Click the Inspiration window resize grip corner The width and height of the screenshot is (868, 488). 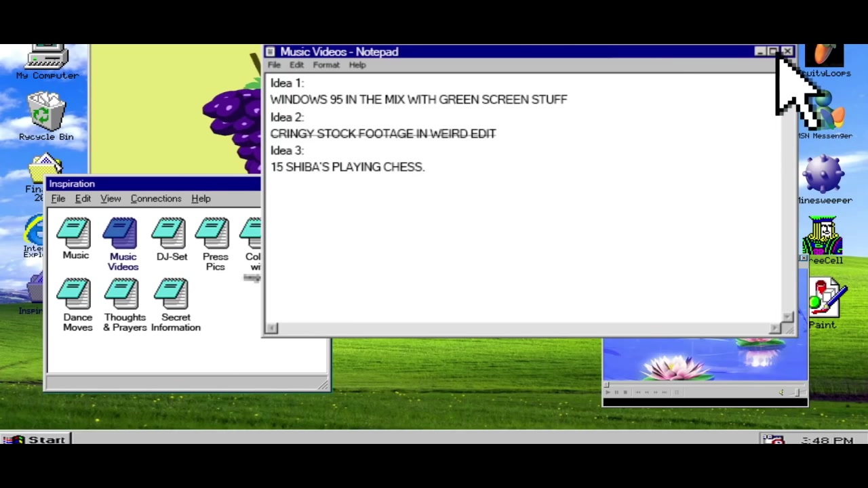pyautogui.click(x=323, y=385)
